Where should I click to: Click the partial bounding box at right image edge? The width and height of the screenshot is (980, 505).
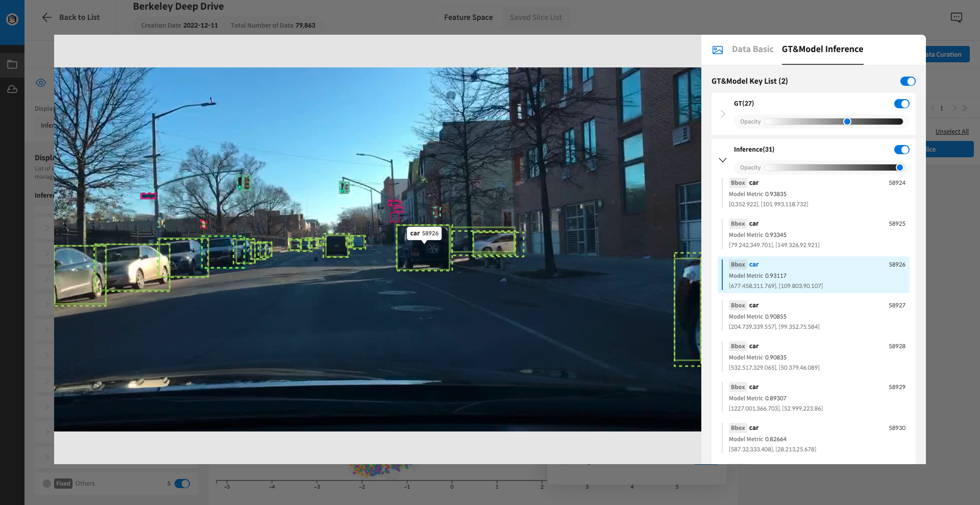(687, 309)
